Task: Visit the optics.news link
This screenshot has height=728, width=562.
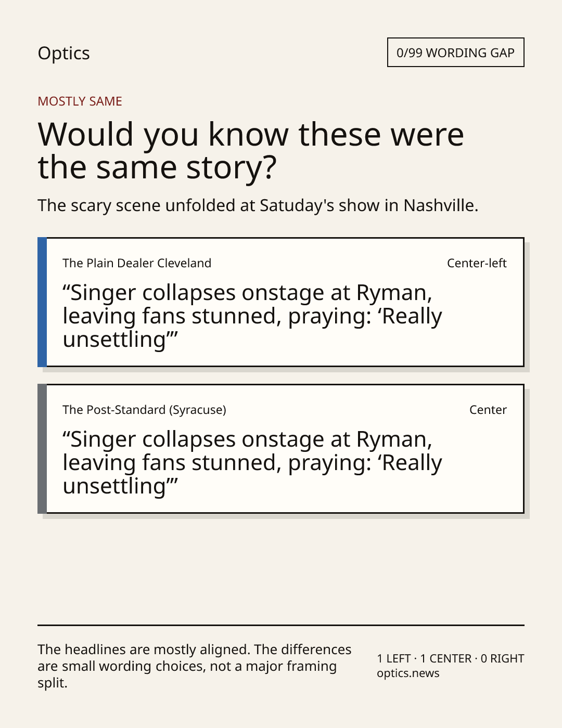Action: [x=408, y=673]
